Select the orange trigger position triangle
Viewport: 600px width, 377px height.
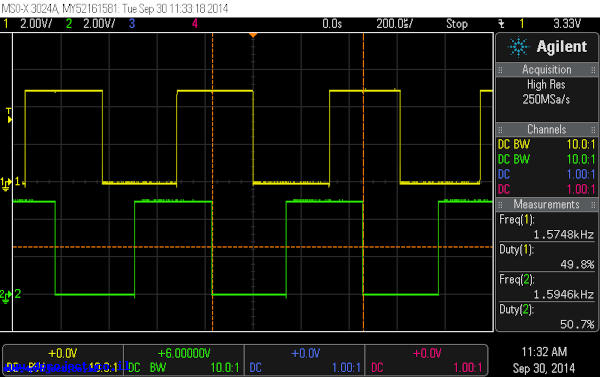(253, 35)
